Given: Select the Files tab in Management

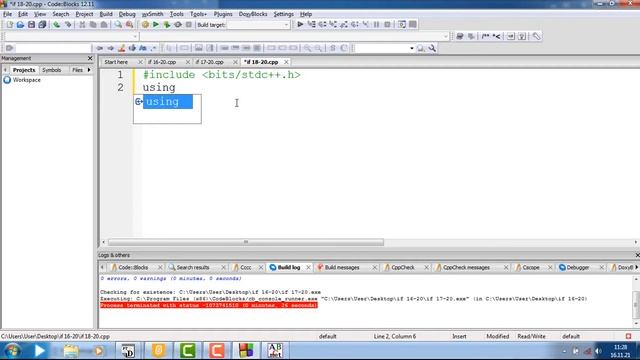Looking at the screenshot, I should (77, 70).
